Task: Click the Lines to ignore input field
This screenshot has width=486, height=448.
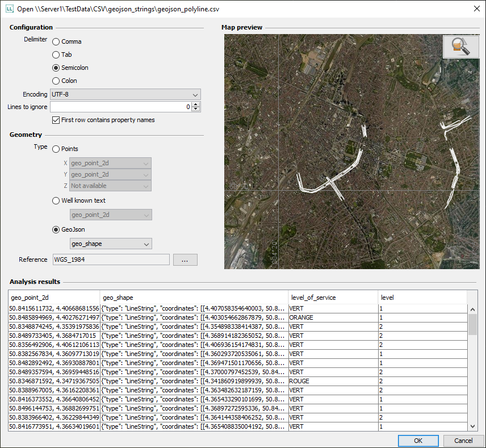Action: click(x=121, y=107)
